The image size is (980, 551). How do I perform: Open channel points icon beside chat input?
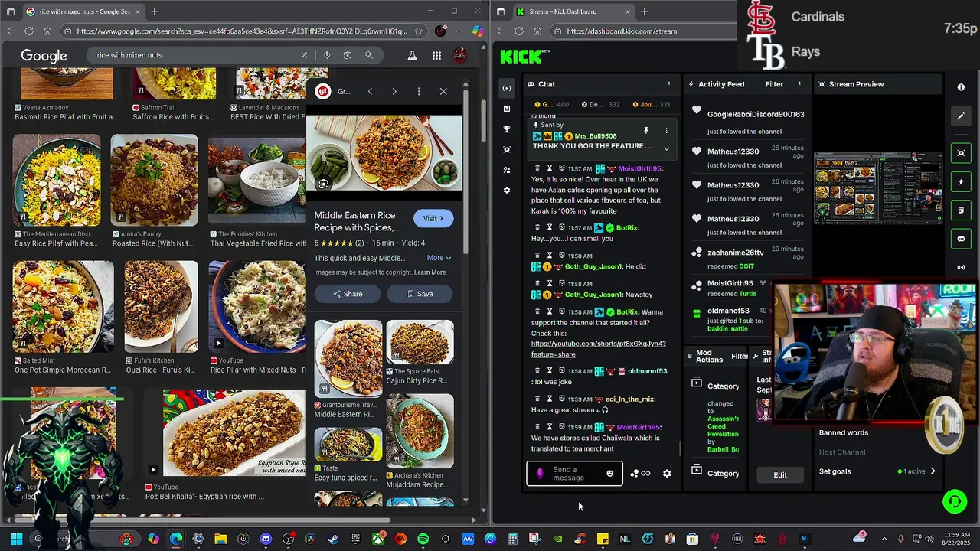pyautogui.click(x=634, y=474)
